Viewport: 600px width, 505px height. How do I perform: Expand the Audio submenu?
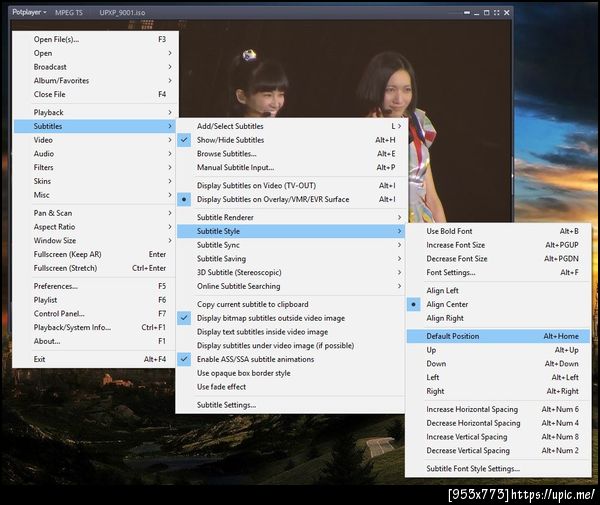tap(95, 154)
